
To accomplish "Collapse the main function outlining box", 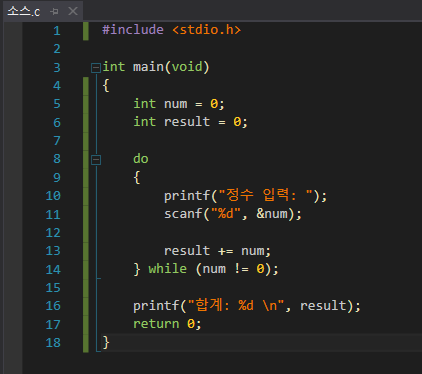I will (x=96, y=68).
